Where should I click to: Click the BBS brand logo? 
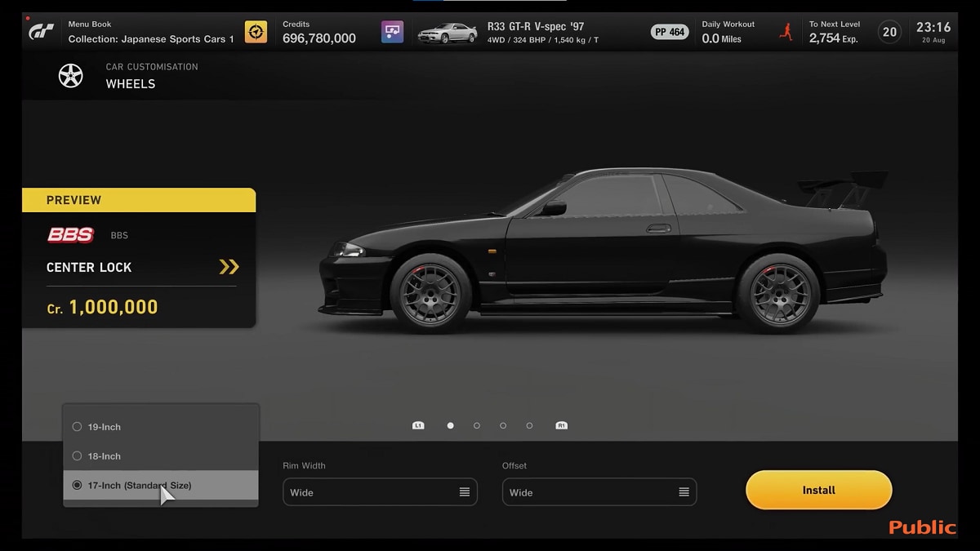[x=70, y=235]
